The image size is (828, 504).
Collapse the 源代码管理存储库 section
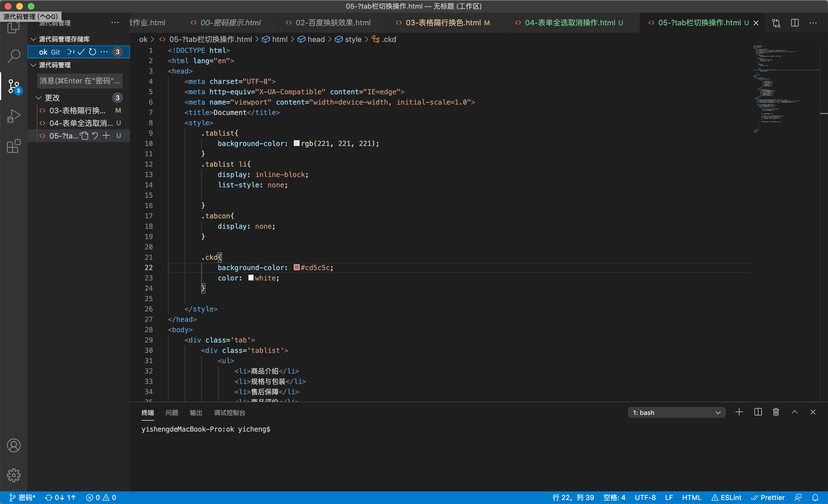point(33,39)
